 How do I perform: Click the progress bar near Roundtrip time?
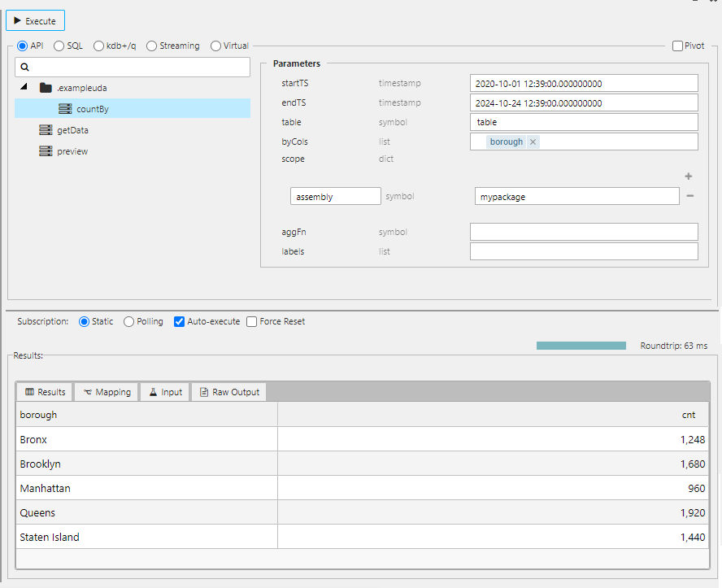click(x=581, y=345)
